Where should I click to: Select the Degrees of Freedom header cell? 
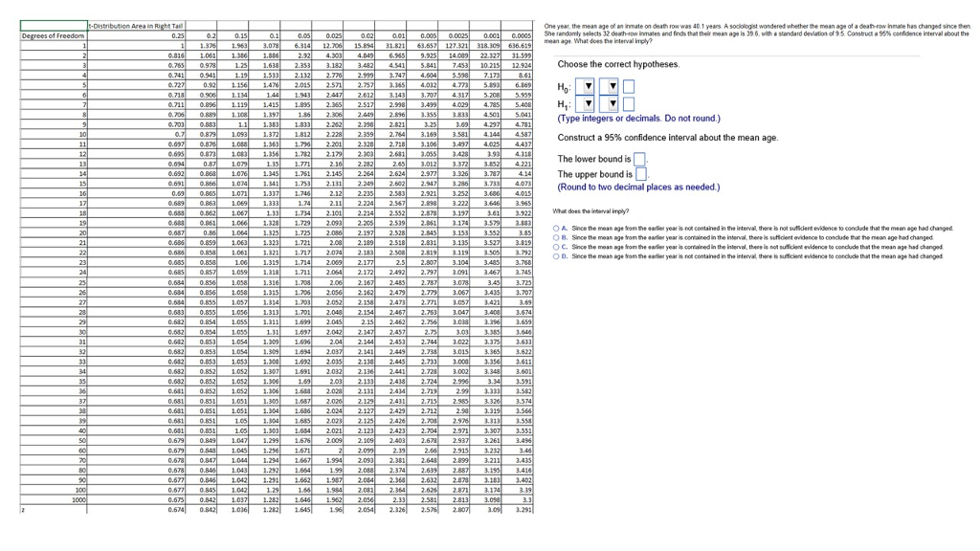tap(54, 35)
